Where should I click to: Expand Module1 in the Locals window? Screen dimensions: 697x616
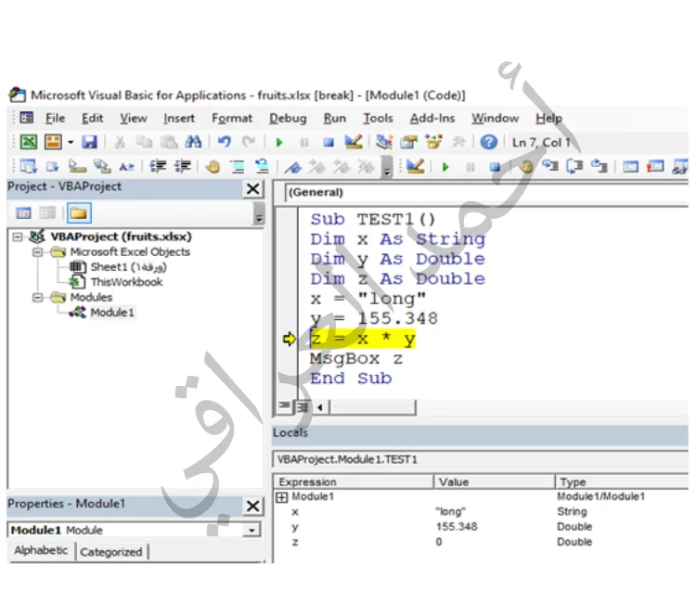coord(282,497)
